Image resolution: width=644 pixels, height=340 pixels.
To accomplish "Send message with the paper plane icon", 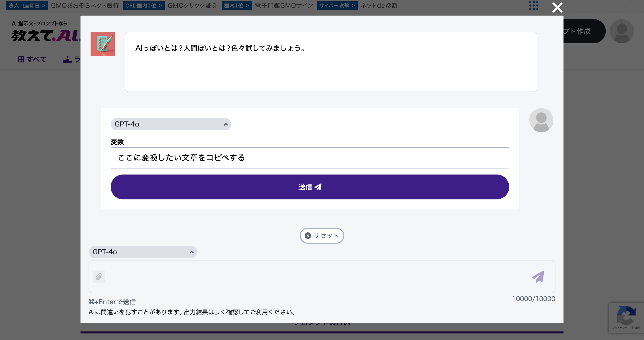I will [538, 277].
